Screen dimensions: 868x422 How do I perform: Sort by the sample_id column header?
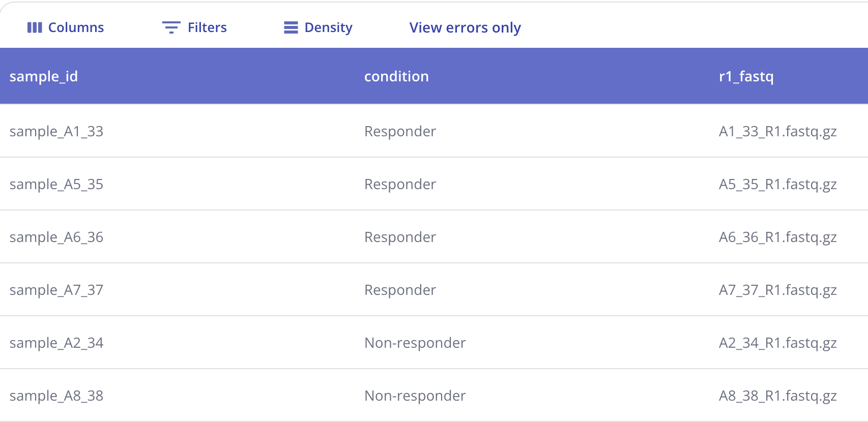[x=44, y=76]
